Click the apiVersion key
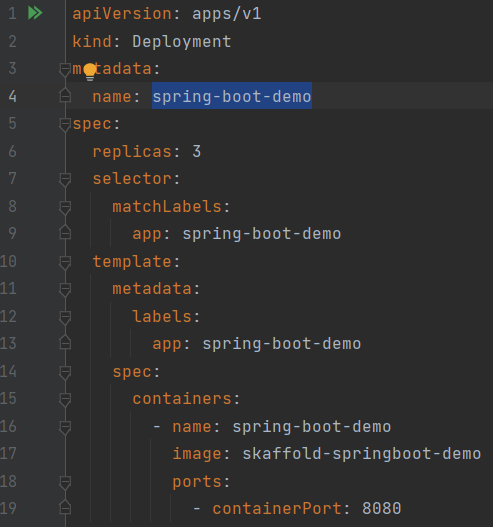 tap(122, 14)
